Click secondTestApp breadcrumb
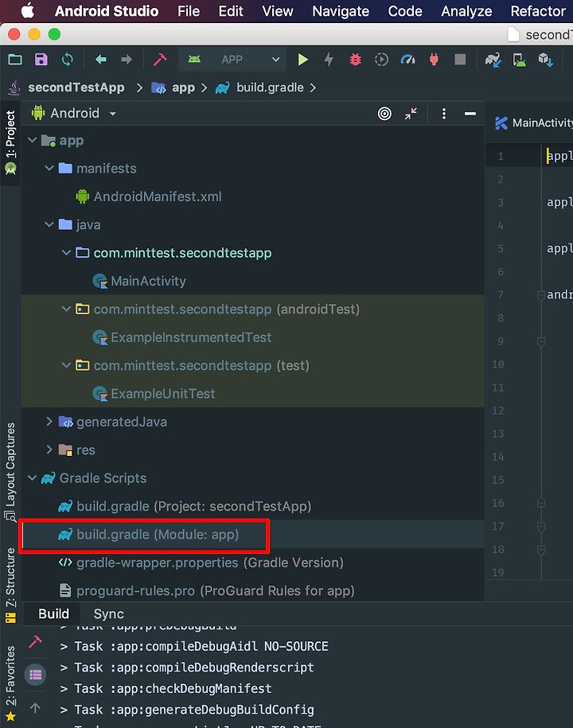 pos(76,88)
